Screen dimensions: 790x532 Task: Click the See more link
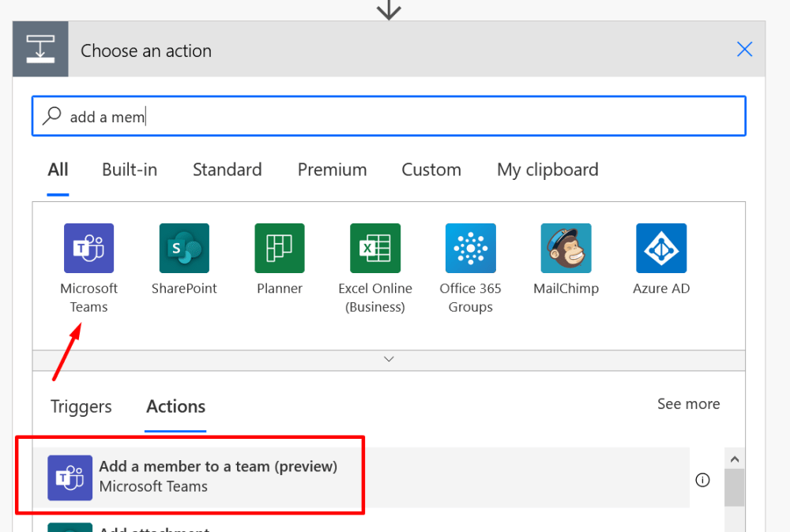click(x=688, y=403)
